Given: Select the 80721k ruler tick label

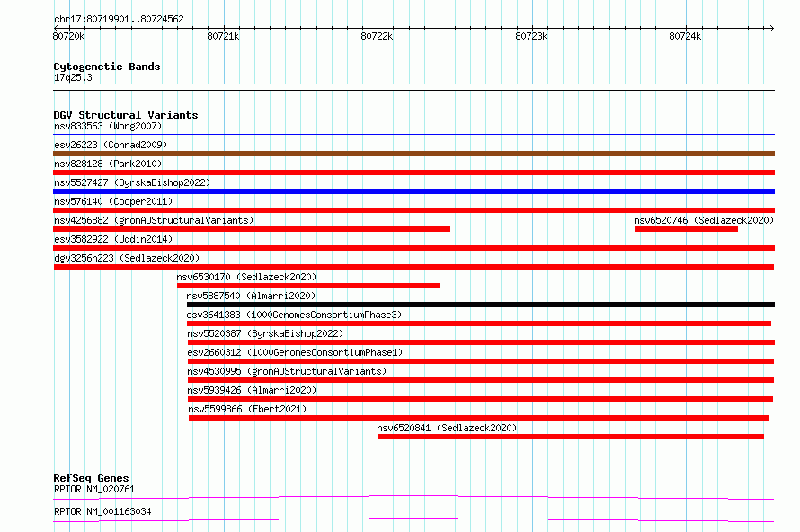Looking at the screenshot, I should click(223, 36).
